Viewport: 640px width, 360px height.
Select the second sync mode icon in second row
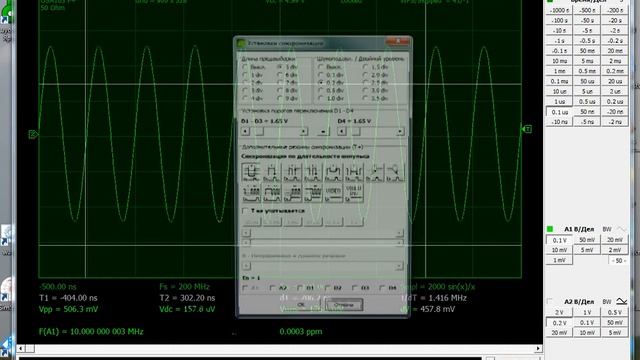click(x=272, y=193)
